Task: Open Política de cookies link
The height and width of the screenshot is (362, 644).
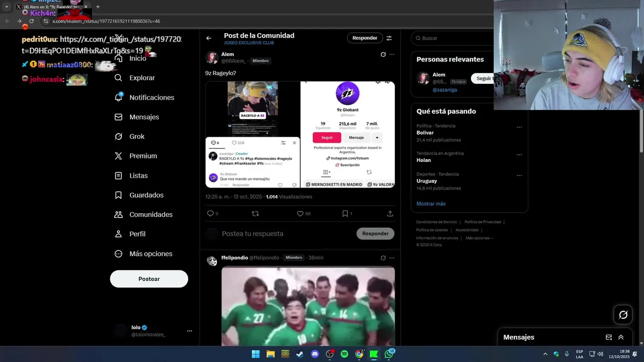Action: click(432, 230)
